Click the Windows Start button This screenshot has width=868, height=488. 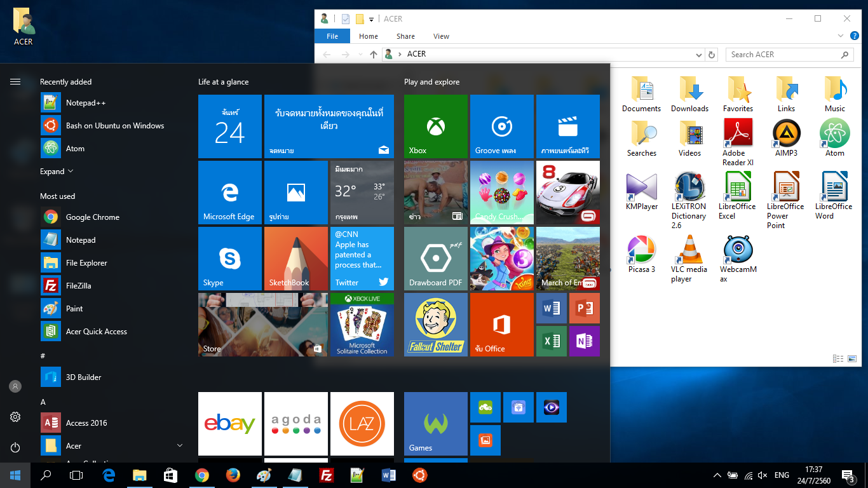pyautogui.click(x=15, y=475)
